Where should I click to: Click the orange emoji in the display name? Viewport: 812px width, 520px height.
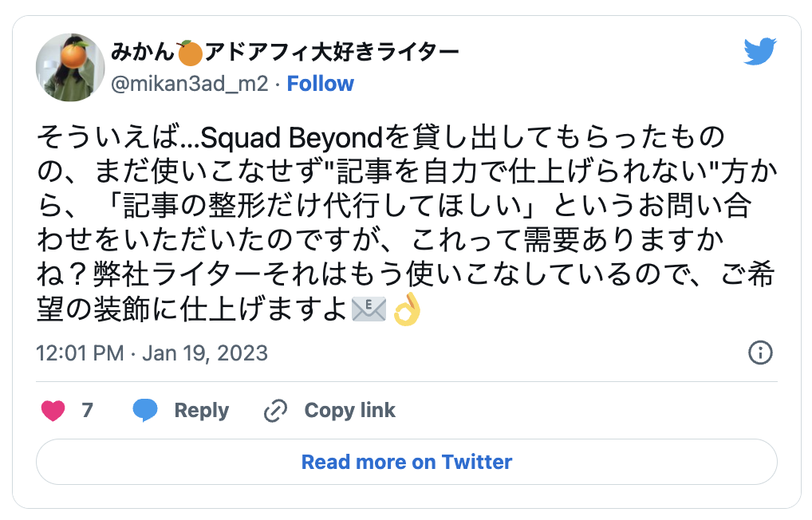tap(190, 53)
